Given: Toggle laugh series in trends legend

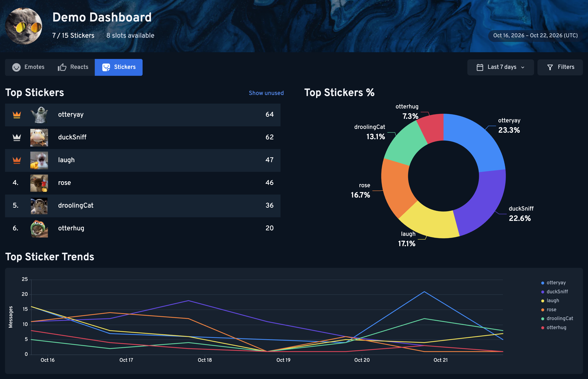Looking at the screenshot, I should pyautogui.click(x=550, y=301).
